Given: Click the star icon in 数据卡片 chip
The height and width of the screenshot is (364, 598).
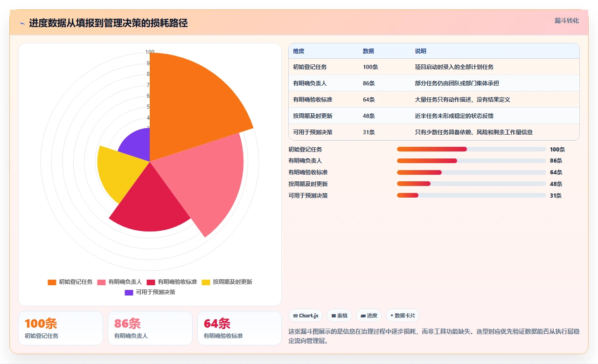Looking at the screenshot, I should [x=392, y=316].
